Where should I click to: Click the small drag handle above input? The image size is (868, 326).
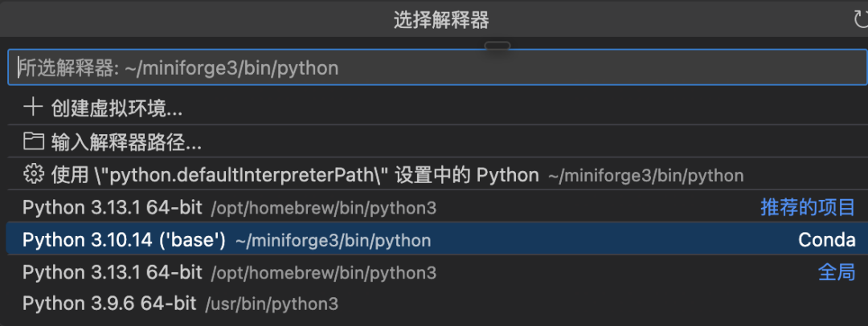[497, 46]
